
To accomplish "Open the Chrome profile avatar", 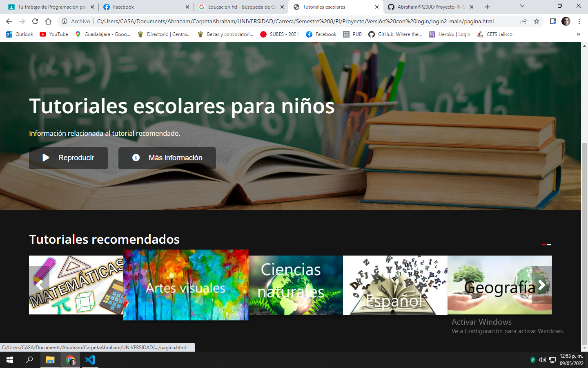I will click(566, 21).
